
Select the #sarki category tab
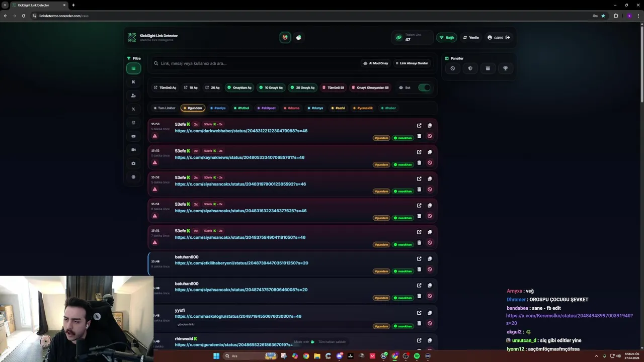[339, 108]
